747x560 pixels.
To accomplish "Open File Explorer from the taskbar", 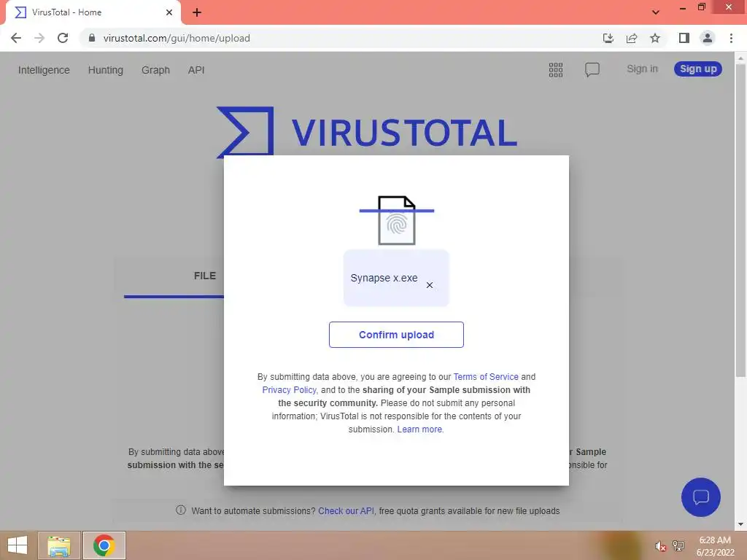I will click(59, 545).
